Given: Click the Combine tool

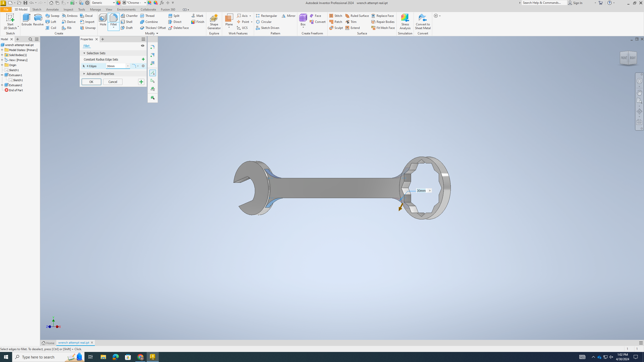Looking at the screenshot, I should tap(149, 22).
